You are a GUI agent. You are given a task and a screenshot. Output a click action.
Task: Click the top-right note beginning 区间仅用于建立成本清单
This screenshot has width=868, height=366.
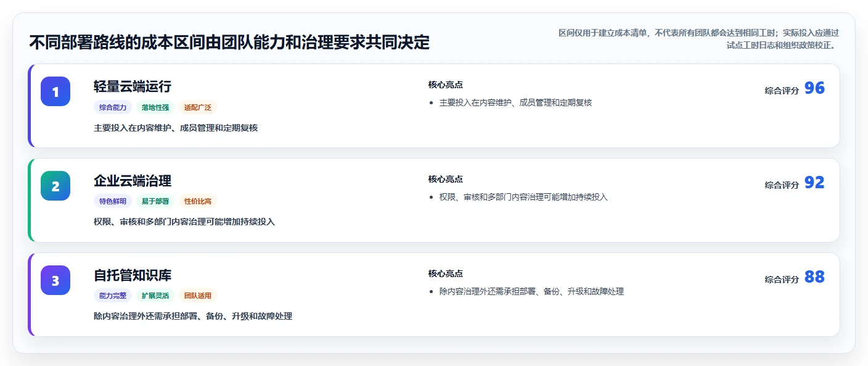tap(698, 39)
